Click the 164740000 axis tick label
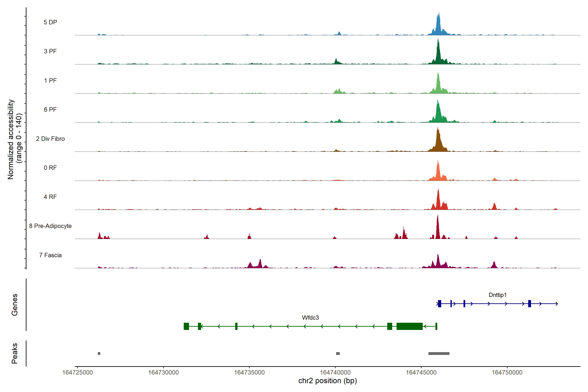Screen dimensions: 588x392 [335, 373]
